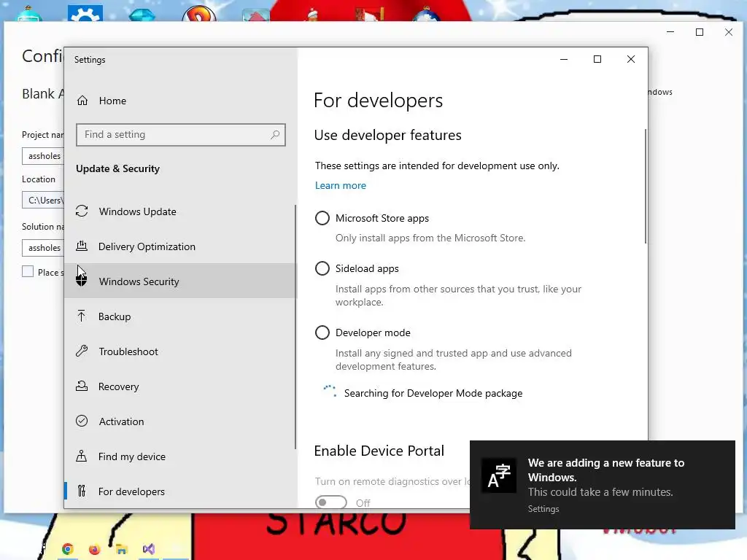Select the Microsoft Store apps radio button
Image resolution: width=747 pixels, height=560 pixels.
click(322, 218)
